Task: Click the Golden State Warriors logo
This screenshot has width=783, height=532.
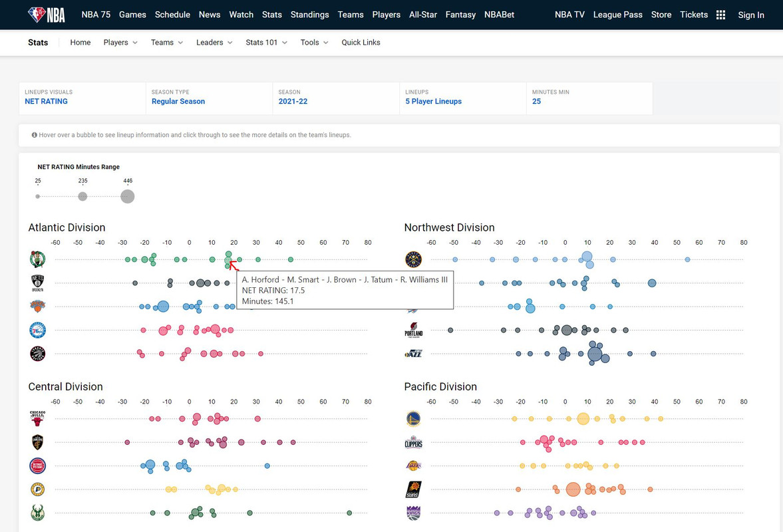Action: tap(414, 419)
